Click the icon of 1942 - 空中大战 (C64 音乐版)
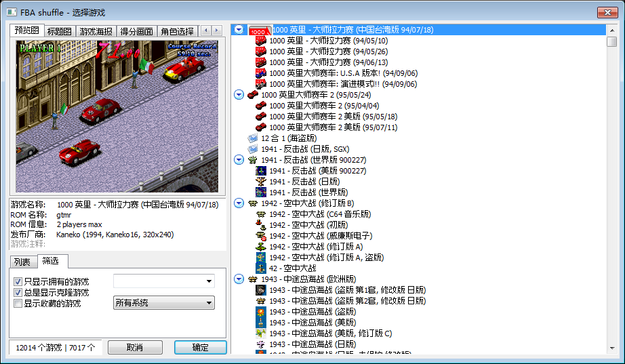The image size is (625, 364). tap(261, 214)
